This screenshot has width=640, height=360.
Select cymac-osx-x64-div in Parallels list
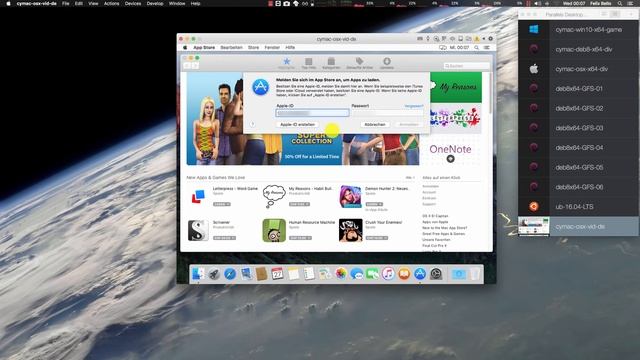[578, 69]
